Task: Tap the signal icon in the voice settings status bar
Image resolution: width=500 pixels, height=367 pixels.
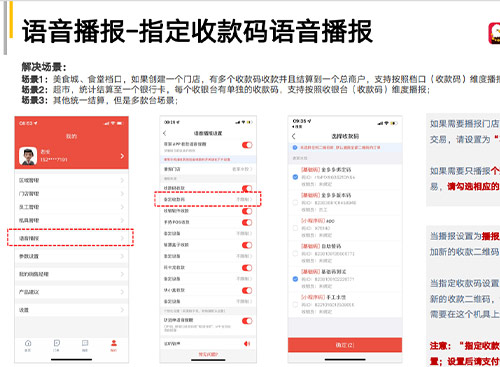Action: tap(238, 122)
